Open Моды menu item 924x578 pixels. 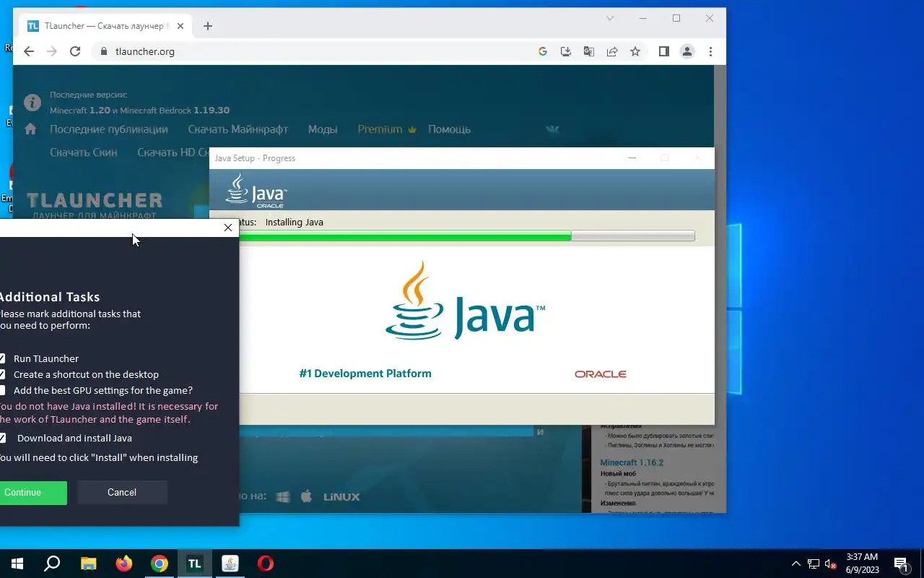point(323,129)
